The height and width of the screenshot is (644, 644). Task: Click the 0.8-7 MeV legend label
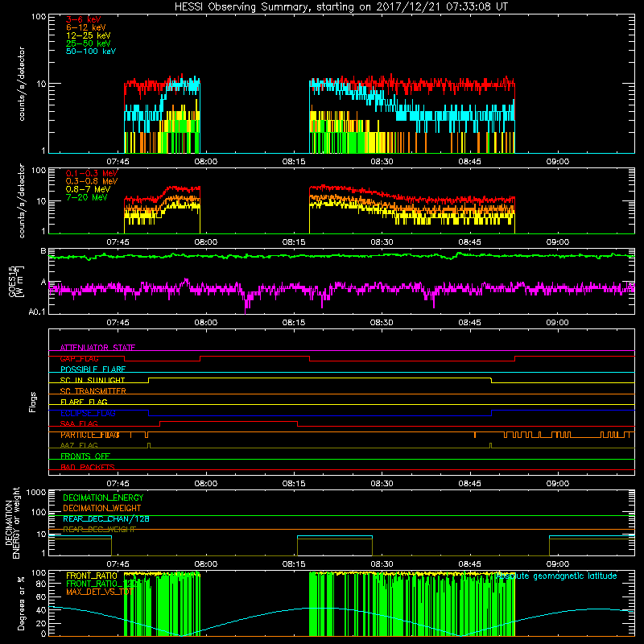88,189
